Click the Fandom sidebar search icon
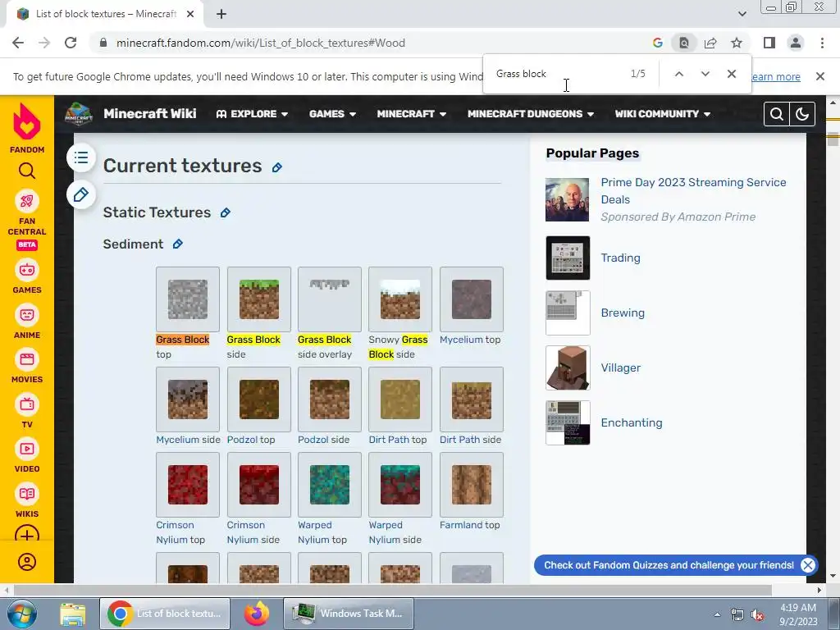 27,171
